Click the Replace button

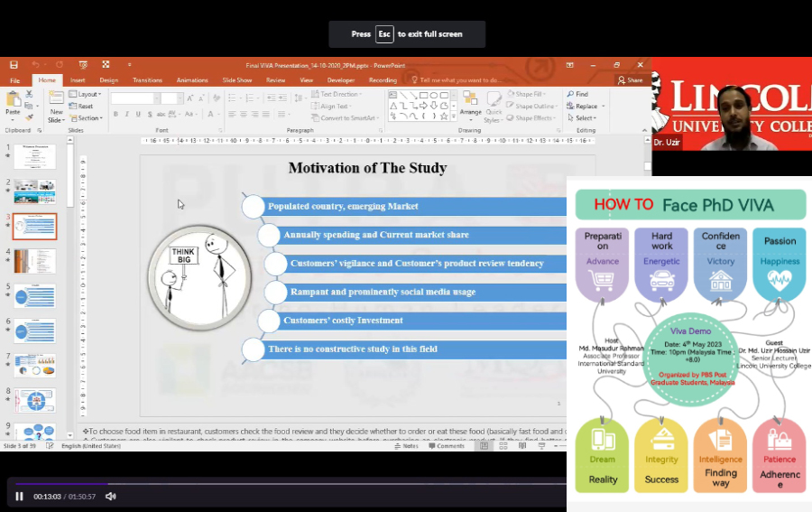coord(586,106)
